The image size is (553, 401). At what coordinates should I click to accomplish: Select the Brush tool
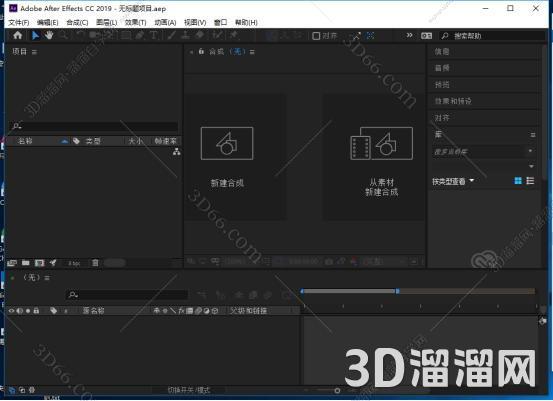[x=172, y=35]
